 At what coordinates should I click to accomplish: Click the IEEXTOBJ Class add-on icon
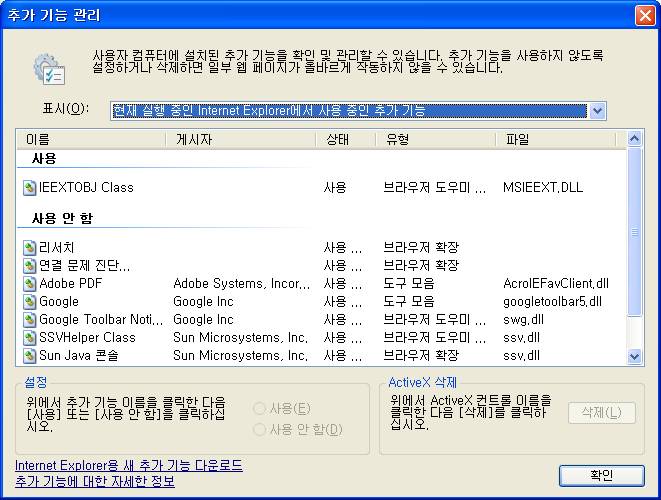tap(29, 188)
